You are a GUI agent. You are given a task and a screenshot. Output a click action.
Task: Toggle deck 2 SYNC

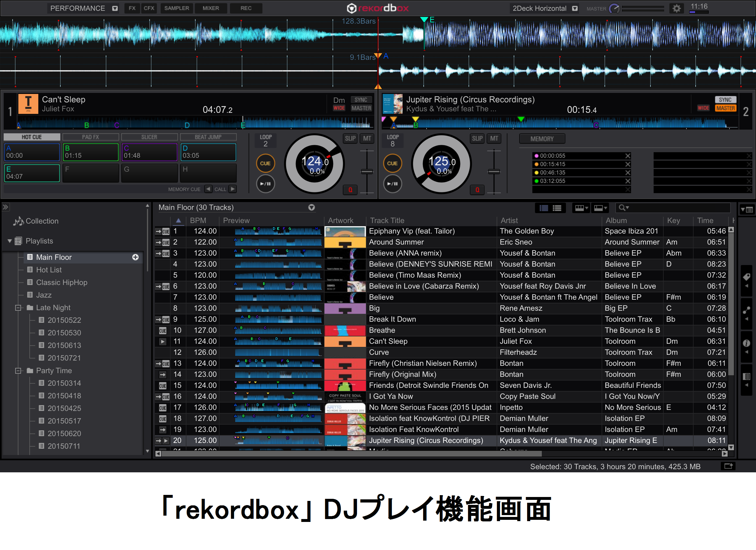[725, 100]
